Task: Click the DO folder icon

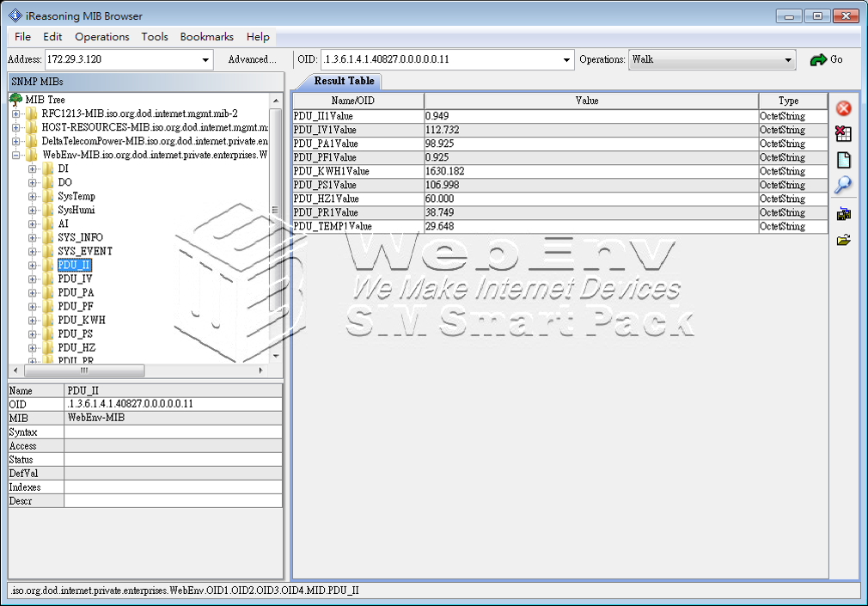Action: click(x=47, y=182)
